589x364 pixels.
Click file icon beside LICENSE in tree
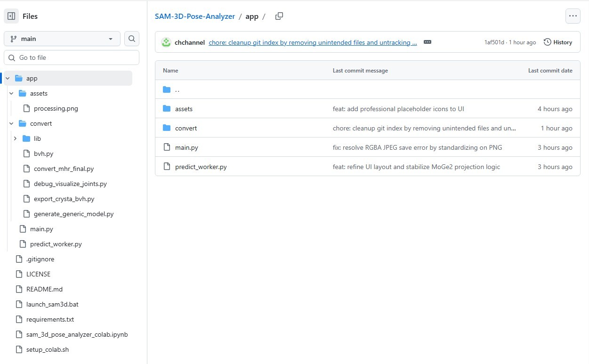coord(19,274)
